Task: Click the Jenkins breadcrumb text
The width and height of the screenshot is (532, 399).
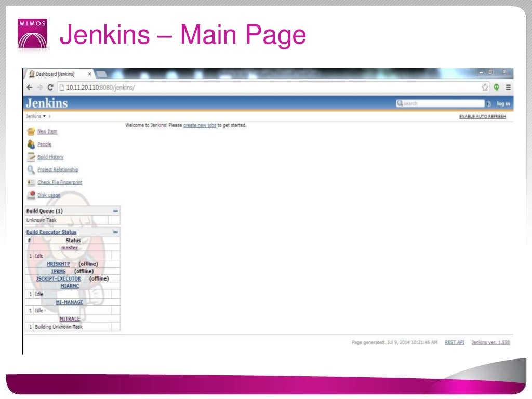Action: pos(33,116)
